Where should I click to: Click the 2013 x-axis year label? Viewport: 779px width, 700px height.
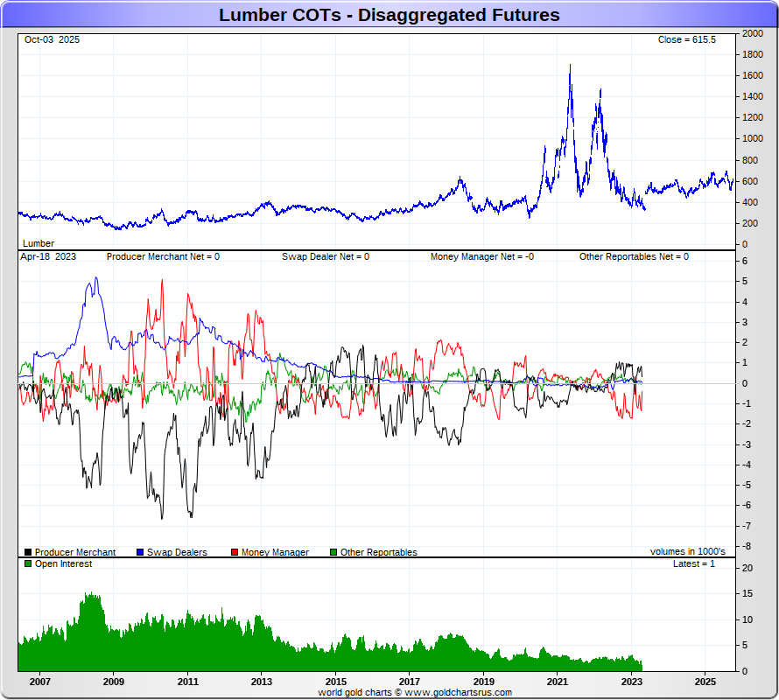click(262, 682)
